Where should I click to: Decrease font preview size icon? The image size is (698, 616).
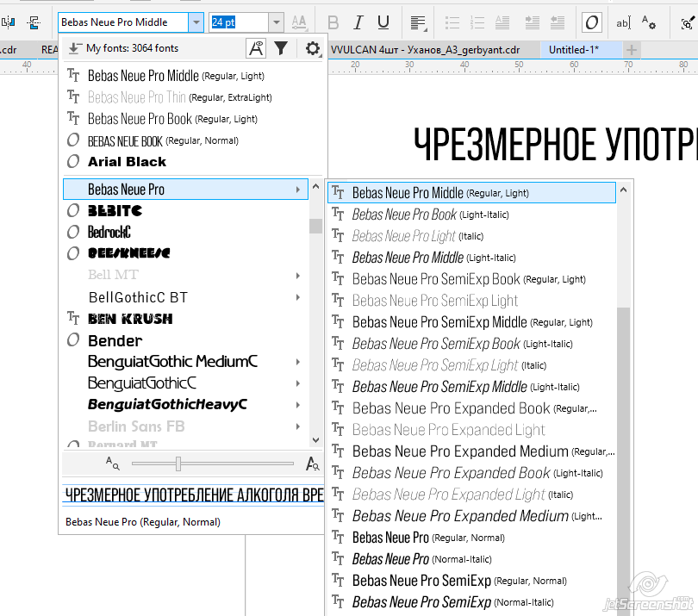113,463
